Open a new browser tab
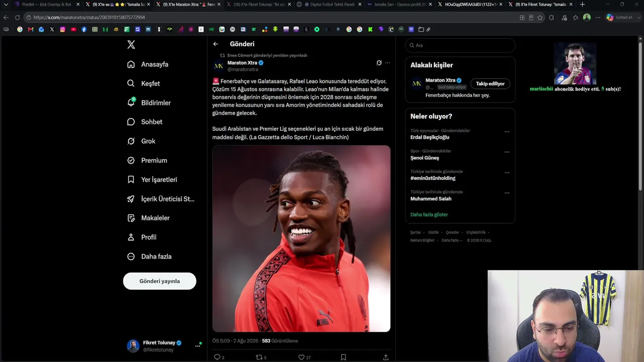 (x=582, y=5)
